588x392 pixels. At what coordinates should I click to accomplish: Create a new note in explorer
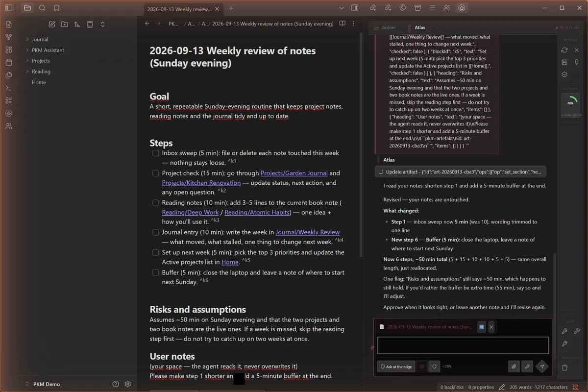pyautogui.click(x=52, y=24)
